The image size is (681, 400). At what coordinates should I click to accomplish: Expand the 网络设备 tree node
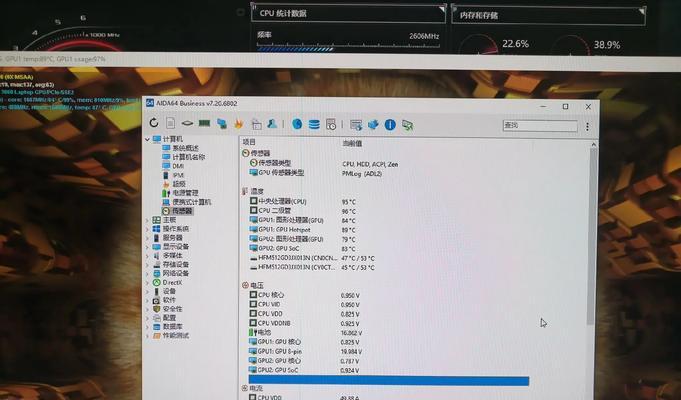tap(147, 274)
